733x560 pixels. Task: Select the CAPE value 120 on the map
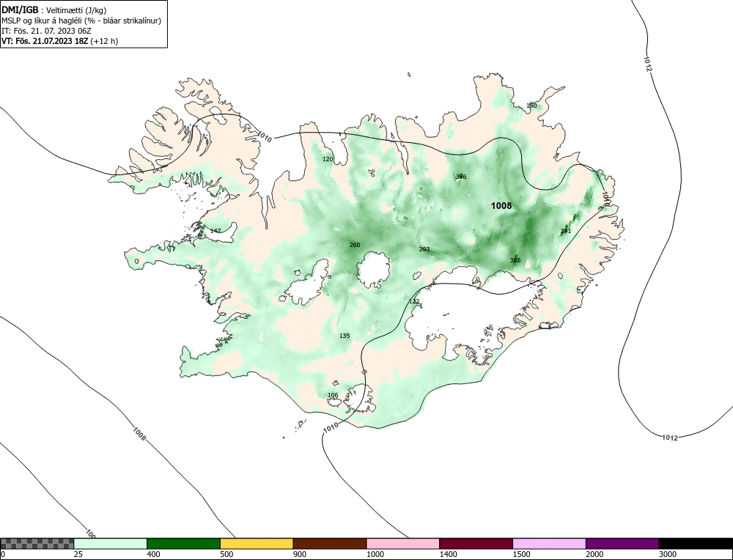tap(328, 159)
